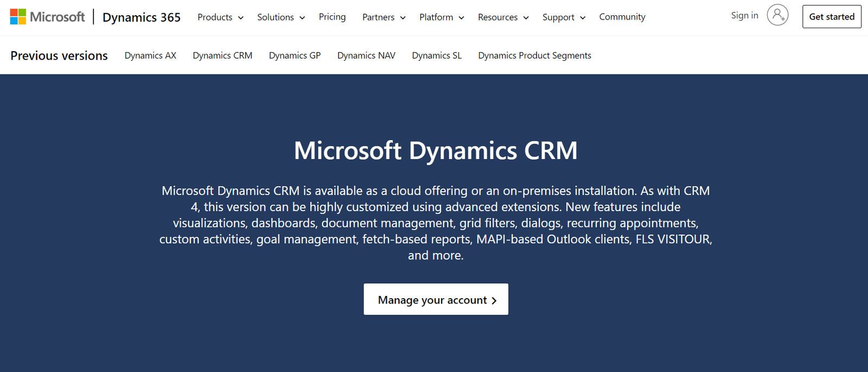868x372 pixels.
Task: Click the CRM description paragraph text
Action: tap(436, 223)
